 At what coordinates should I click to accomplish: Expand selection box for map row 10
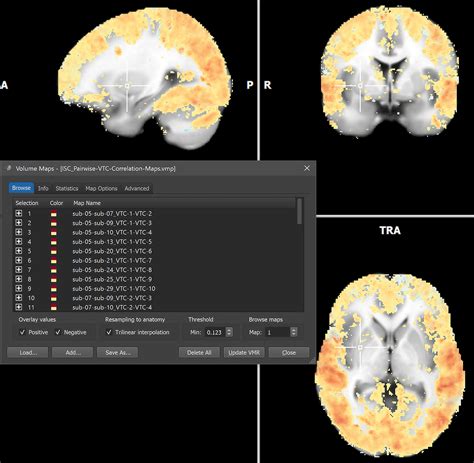click(19, 298)
